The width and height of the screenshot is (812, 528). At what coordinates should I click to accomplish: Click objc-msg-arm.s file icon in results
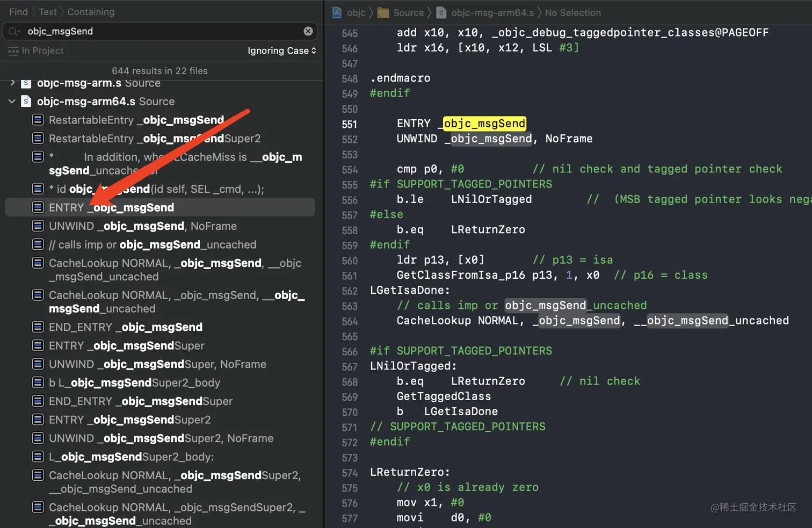[26, 83]
